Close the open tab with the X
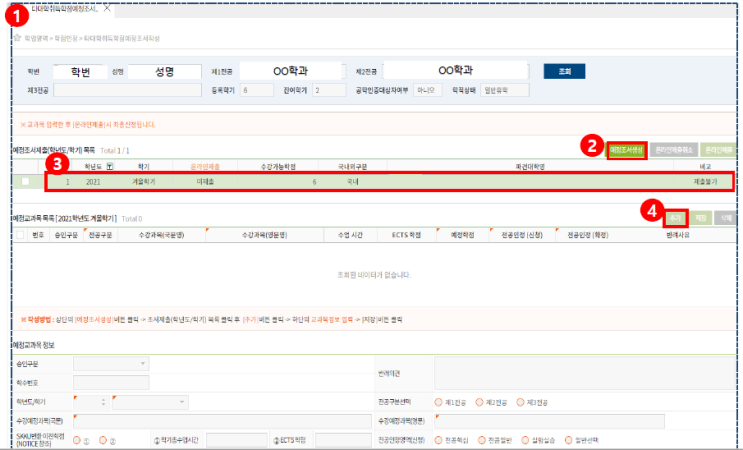The height and width of the screenshot is (450, 743). 108,9
